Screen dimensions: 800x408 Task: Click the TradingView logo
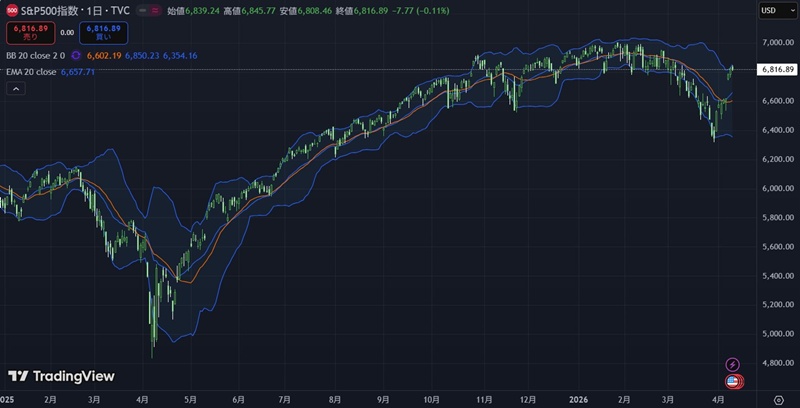(61, 377)
